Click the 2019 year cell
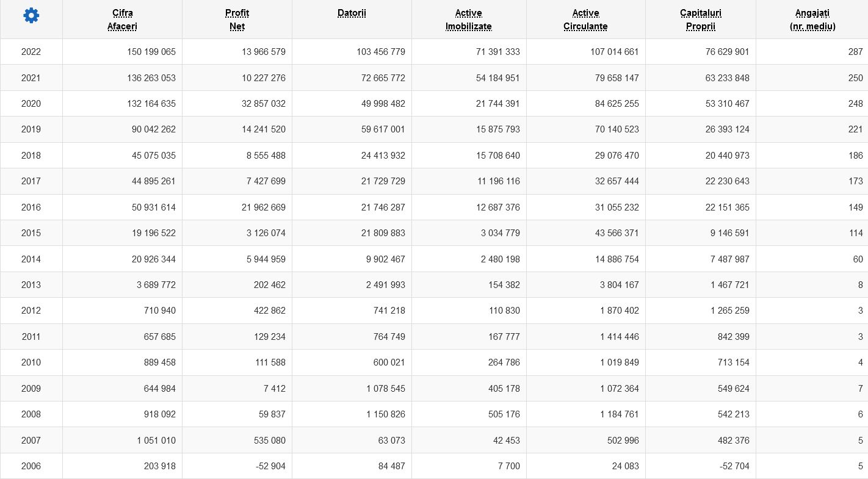Screen dimensions: 868x479 click(x=31, y=129)
